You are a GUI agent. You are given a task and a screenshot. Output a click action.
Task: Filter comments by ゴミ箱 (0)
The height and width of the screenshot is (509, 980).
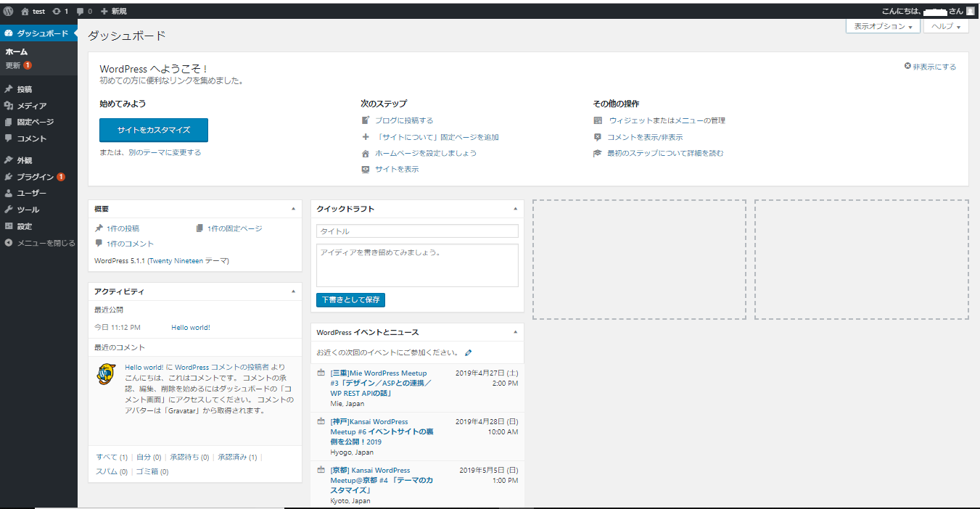pos(152,471)
